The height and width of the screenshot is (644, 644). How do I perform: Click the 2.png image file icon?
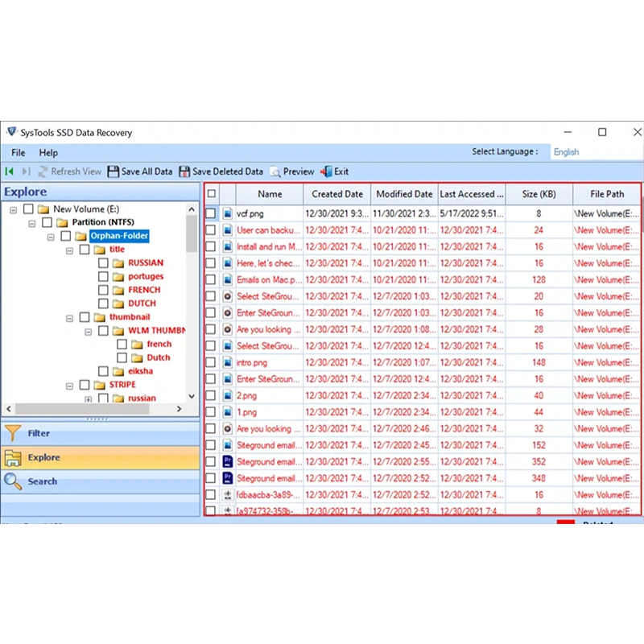pyautogui.click(x=228, y=395)
